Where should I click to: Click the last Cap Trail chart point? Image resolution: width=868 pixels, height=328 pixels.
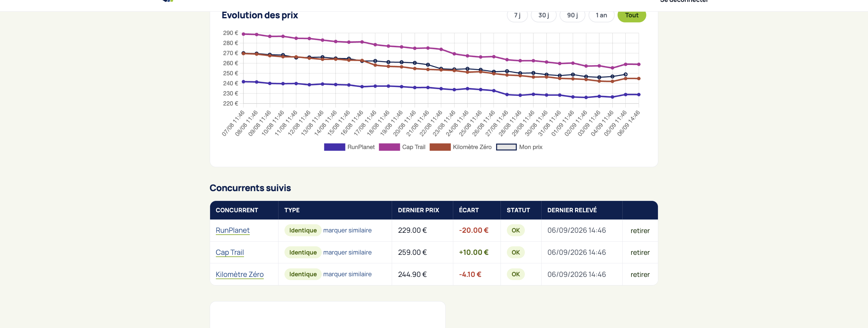[x=638, y=64]
